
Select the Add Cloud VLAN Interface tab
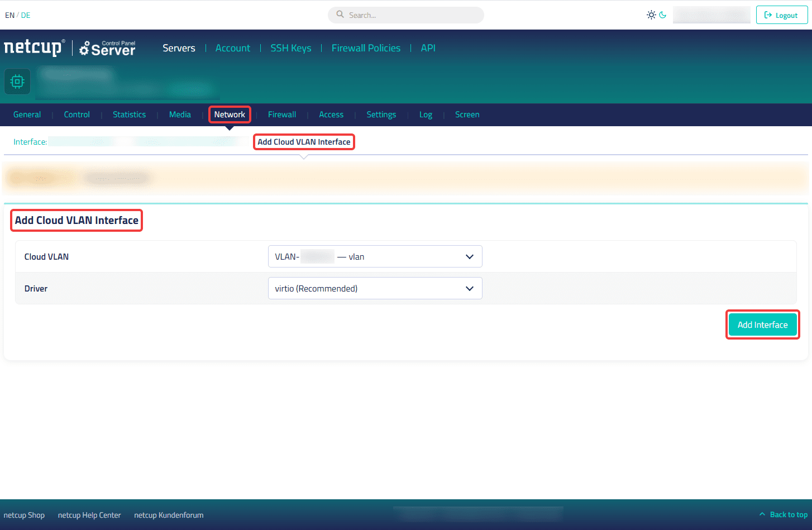tap(304, 142)
